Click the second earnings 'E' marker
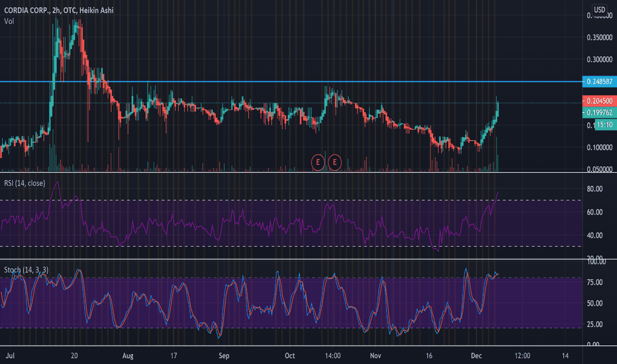The width and height of the screenshot is (617, 364). pos(335,162)
